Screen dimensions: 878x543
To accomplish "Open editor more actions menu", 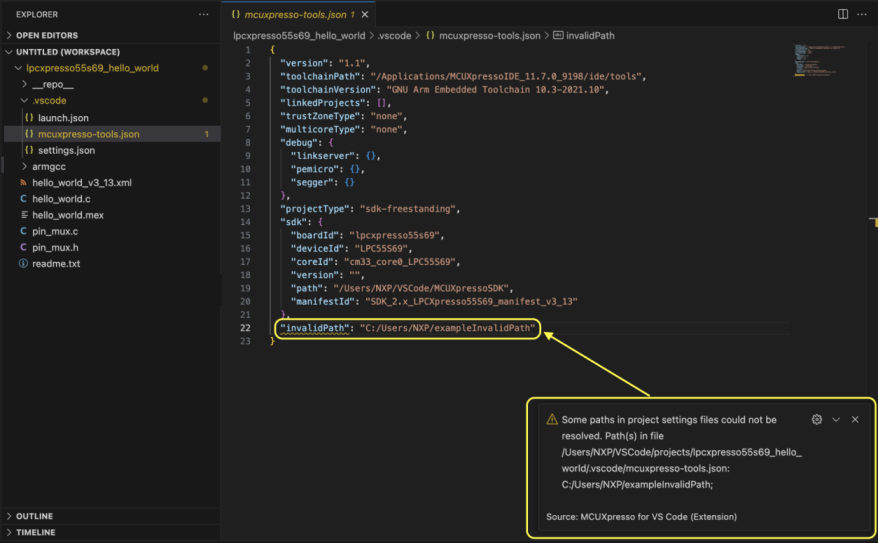I will click(x=862, y=15).
